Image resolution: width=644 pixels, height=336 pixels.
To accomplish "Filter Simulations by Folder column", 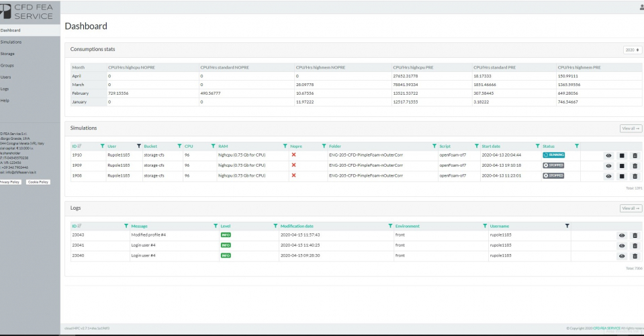I will pyautogui.click(x=434, y=146).
